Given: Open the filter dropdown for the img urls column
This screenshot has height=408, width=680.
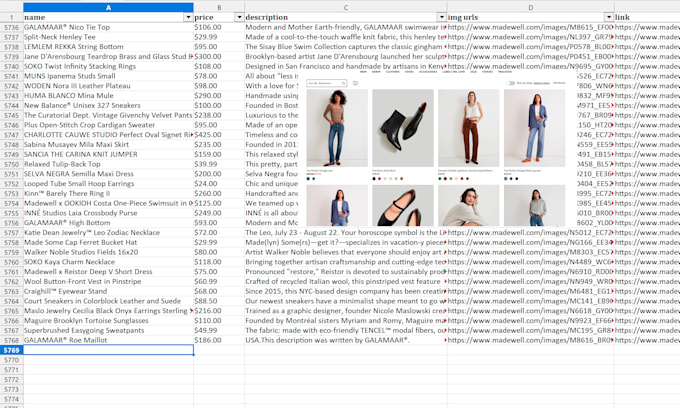Looking at the screenshot, I should [609, 17].
